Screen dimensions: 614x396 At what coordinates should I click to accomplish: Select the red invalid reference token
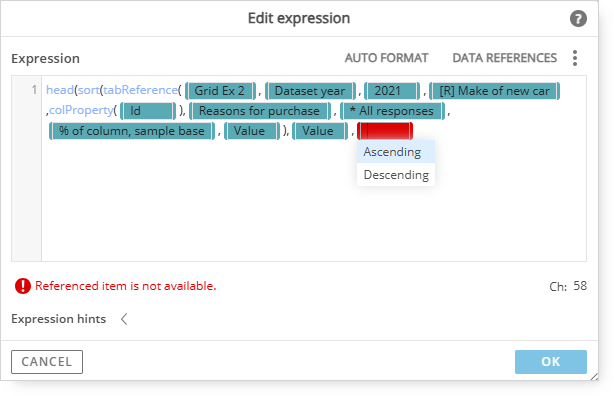tap(385, 131)
